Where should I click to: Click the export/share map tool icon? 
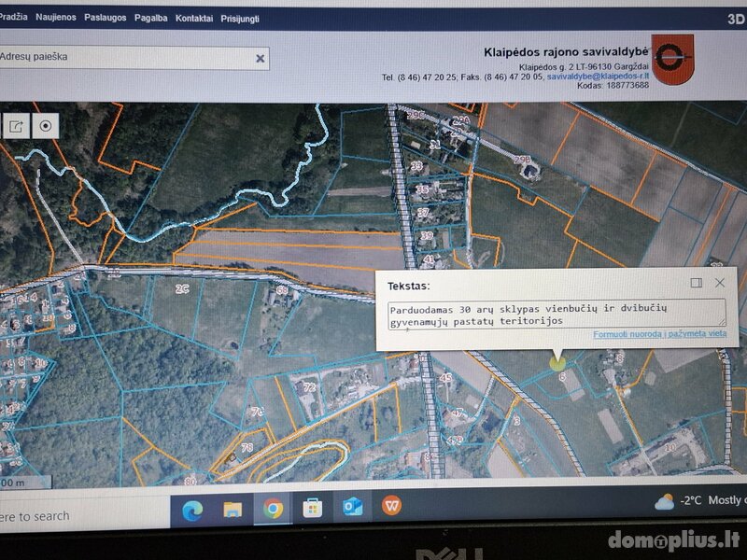16,126
